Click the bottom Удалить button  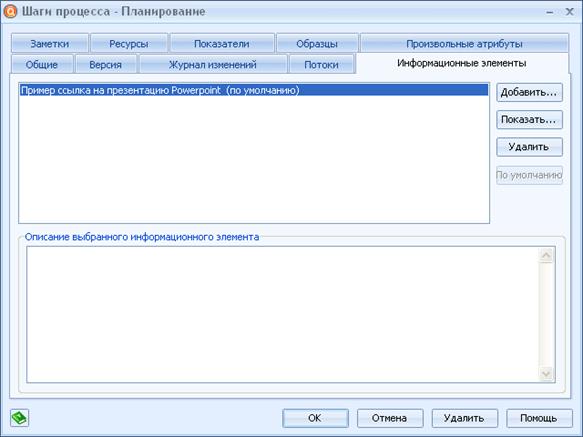[x=464, y=418]
